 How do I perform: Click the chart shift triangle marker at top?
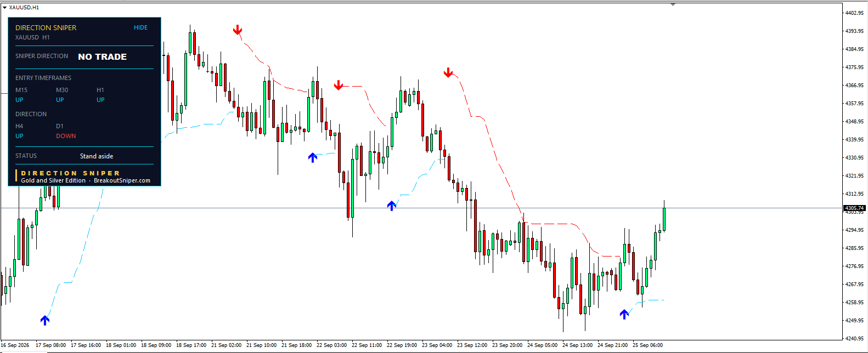click(673, 4)
